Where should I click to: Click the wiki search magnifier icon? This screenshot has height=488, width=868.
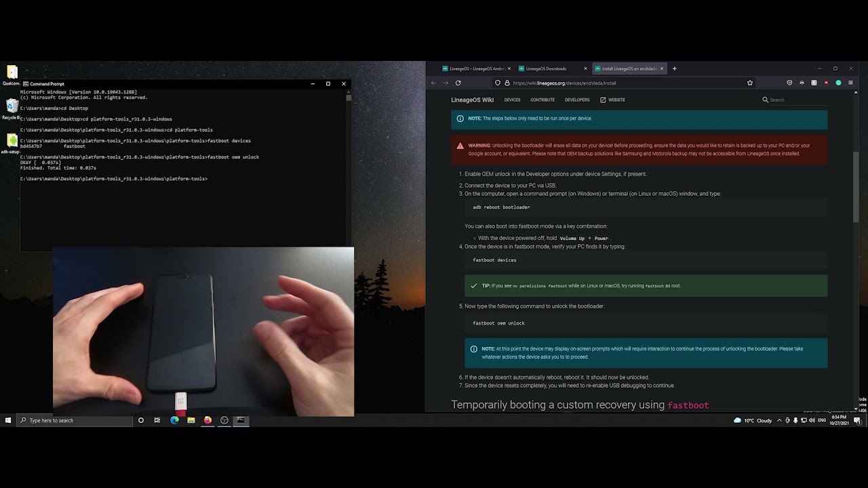pyautogui.click(x=765, y=100)
